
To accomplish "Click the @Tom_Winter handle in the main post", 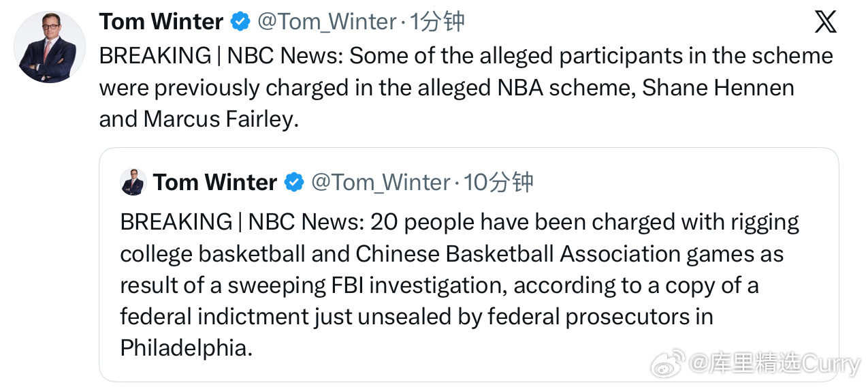I will tap(327, 22).
